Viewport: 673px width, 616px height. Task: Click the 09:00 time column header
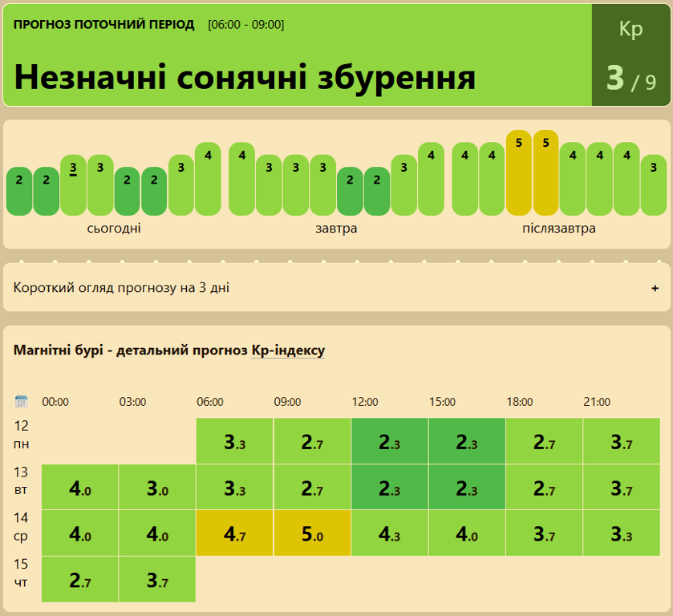tap(288, 402)
